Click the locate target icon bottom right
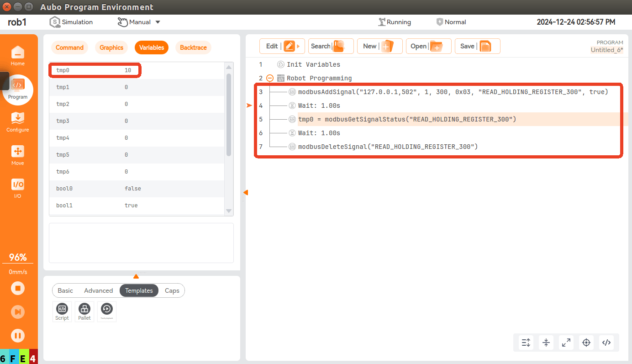Viewport: 632px width, 364px height. pyautogui.click(x=586, y=343)
